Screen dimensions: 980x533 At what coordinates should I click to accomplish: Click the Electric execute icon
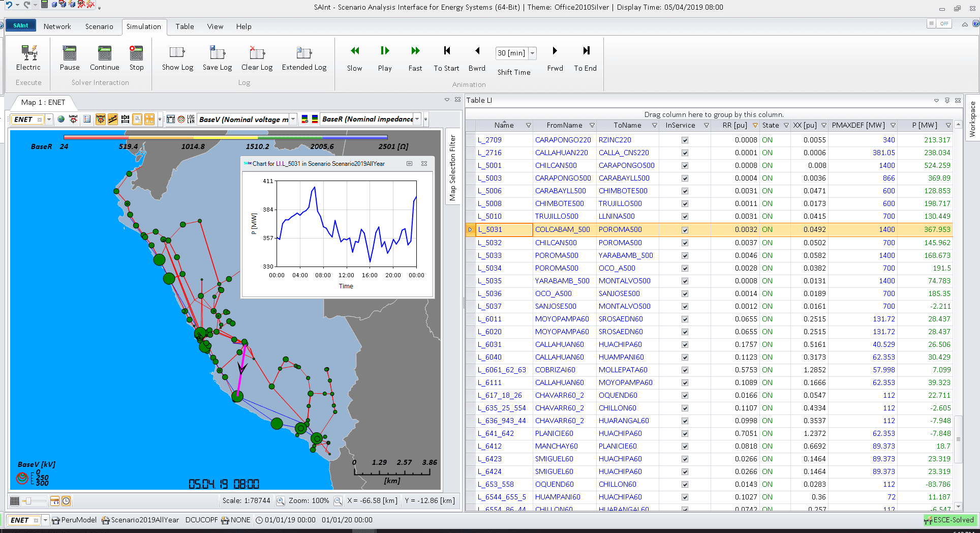tap(28, 53)
